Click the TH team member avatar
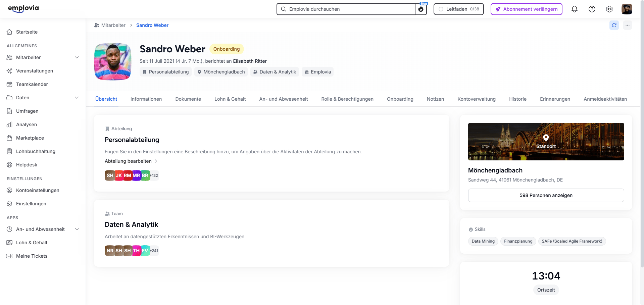Viewport: 644px width, 305px height. [136, 251]
